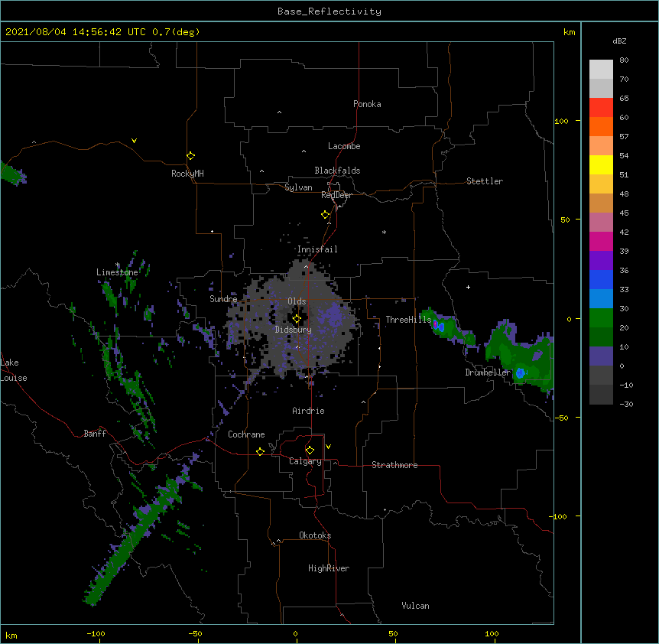Click the 50 tick on right km axis
This screenshot has width=659, height=644.
pos(565,220)
